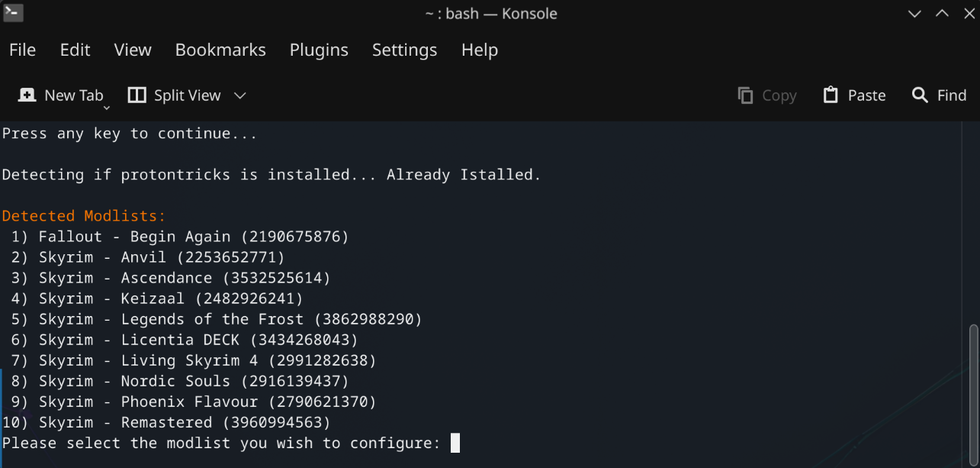Open the Plugins menu
Image resolution: width=980 pixels, height=468 pixels.
tap(319, 50)
